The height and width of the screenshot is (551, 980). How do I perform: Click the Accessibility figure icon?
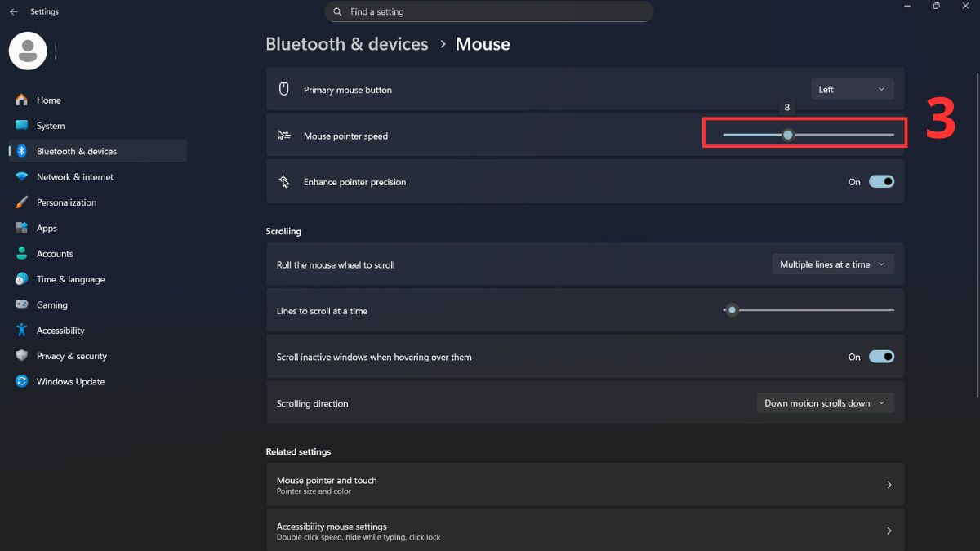21,331
